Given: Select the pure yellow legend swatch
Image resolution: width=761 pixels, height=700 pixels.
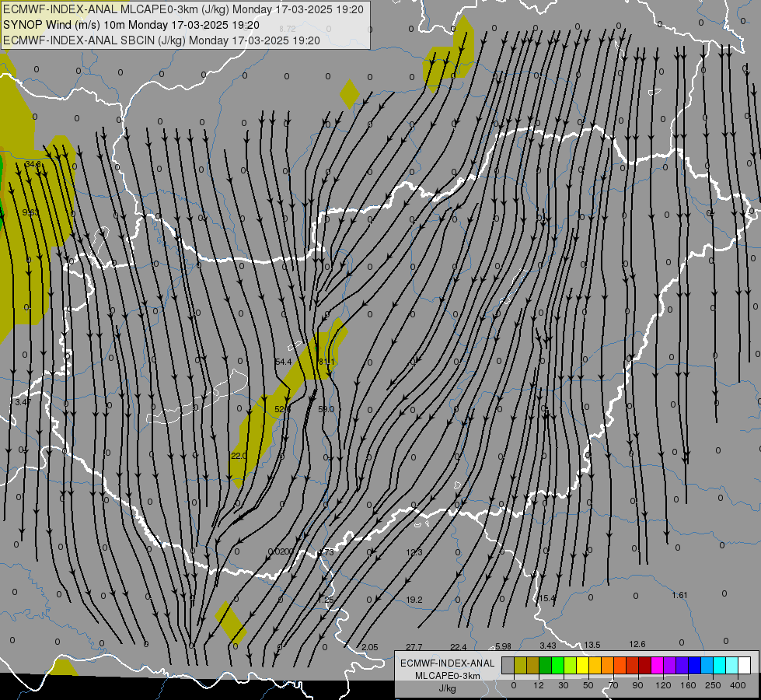Looking at the screenshot, I should pos(582,665).
